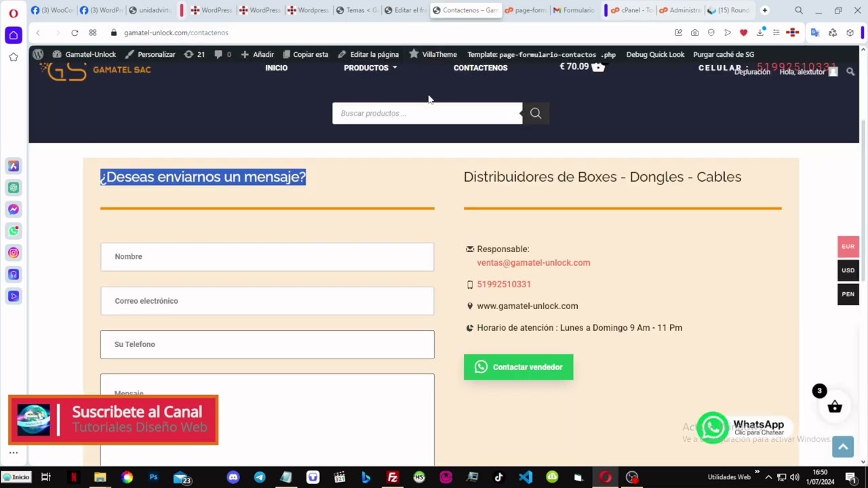Open the floating cart basket icon

pyautogui.click(x=835, y=407)
